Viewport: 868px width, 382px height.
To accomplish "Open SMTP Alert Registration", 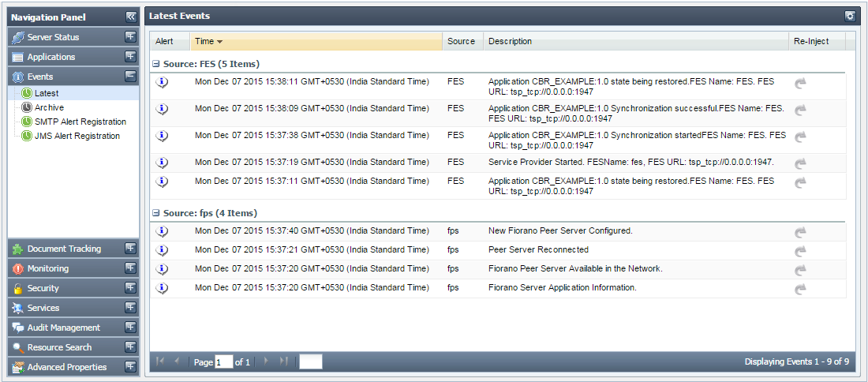I will pyautogui.click(x=80, y=122).
